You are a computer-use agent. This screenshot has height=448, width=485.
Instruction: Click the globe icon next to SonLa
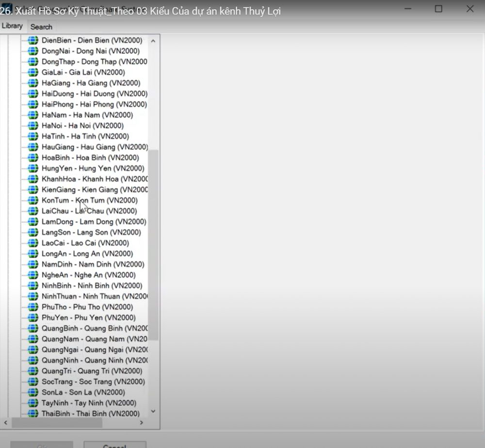click(x=33, y=393)
